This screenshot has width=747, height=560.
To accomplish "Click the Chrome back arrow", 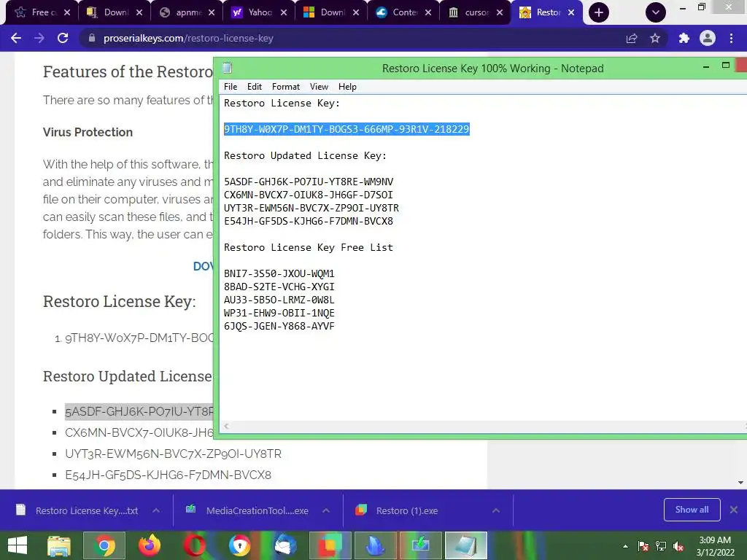I will click(16, 39).
